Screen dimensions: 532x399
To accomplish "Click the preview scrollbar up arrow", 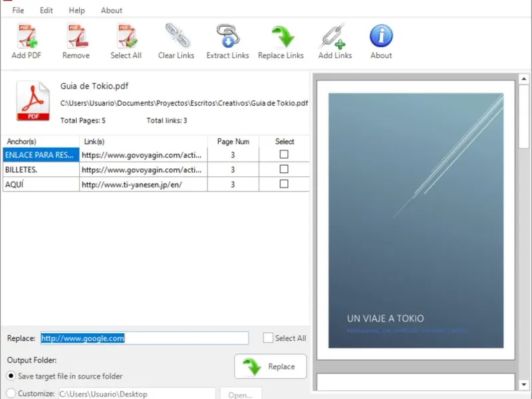I will (524, 79).
